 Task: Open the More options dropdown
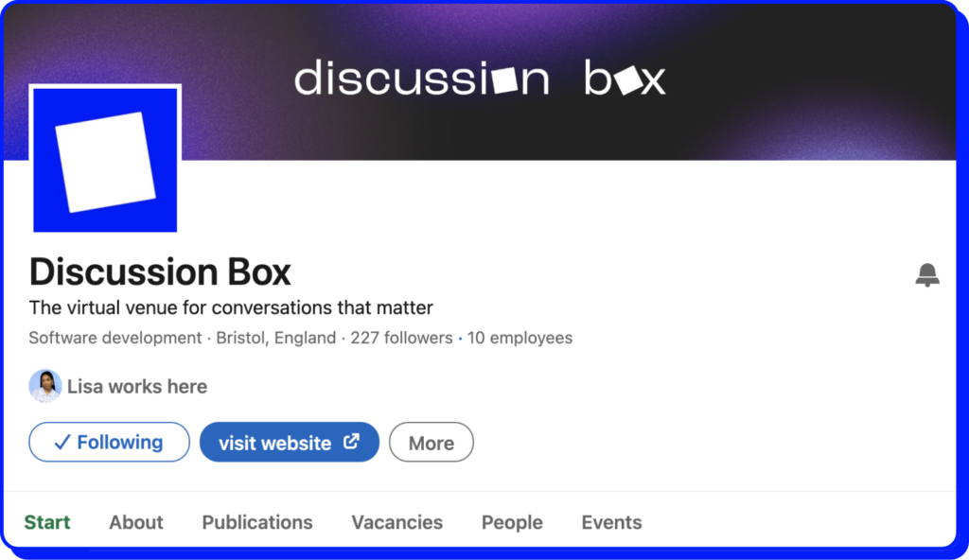click(x=431, y=443)
